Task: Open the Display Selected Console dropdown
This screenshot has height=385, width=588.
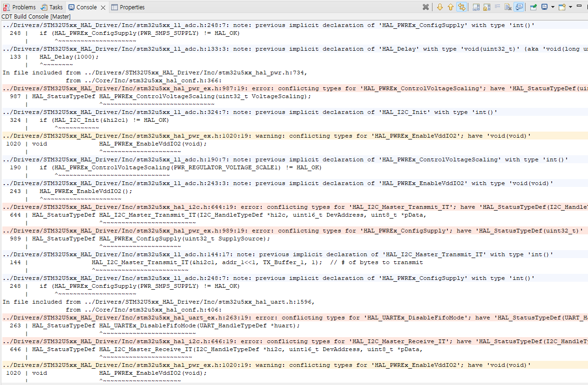Action: point(553,7)
